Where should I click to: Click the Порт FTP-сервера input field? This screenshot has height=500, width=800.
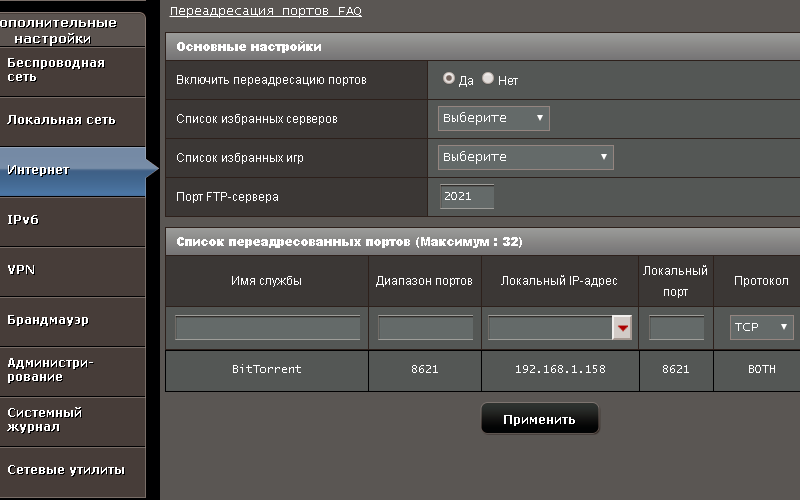pos(467,197)
